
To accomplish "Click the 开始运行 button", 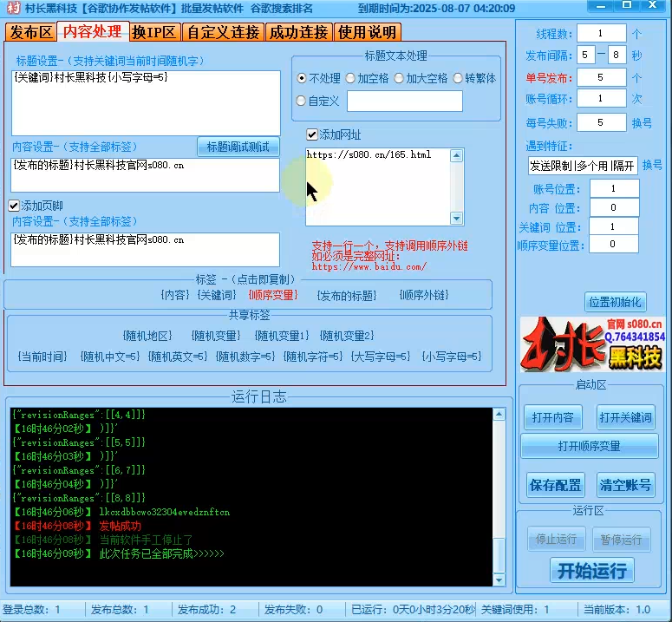I will (x=592, y=571).
